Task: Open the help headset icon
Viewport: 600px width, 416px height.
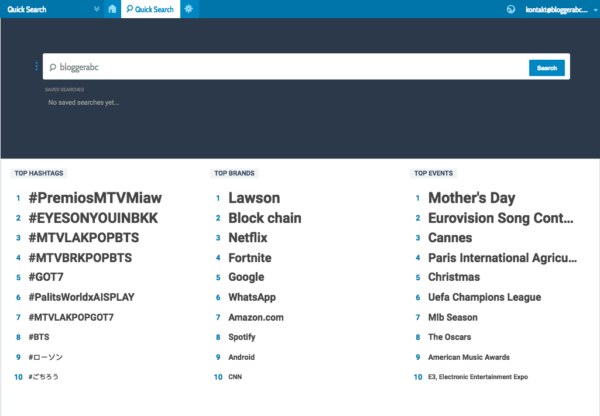Action: pyautogui.click(x=511, y=9)
